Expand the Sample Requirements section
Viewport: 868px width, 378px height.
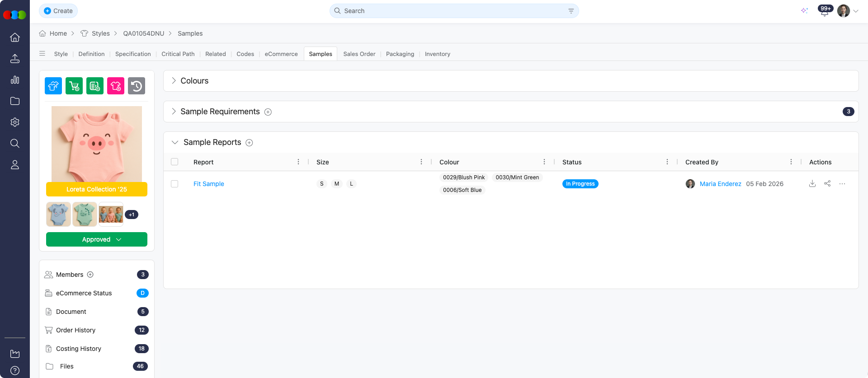[174, 112]
